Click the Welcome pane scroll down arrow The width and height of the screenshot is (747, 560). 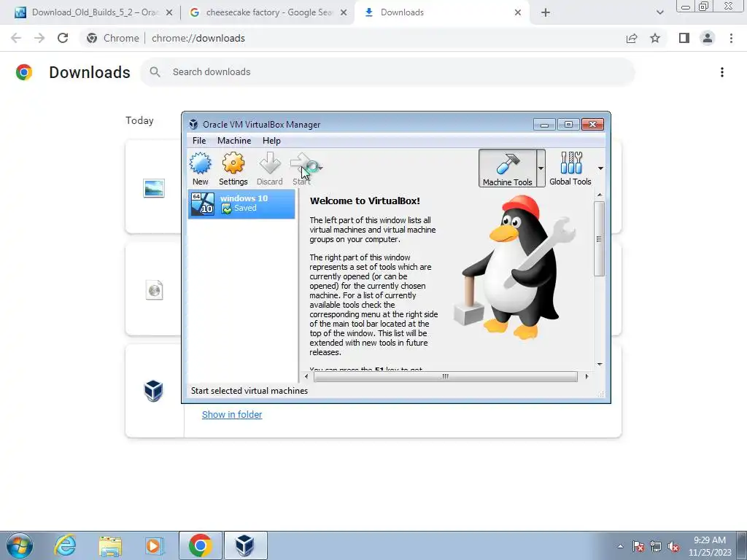(600, 365)
